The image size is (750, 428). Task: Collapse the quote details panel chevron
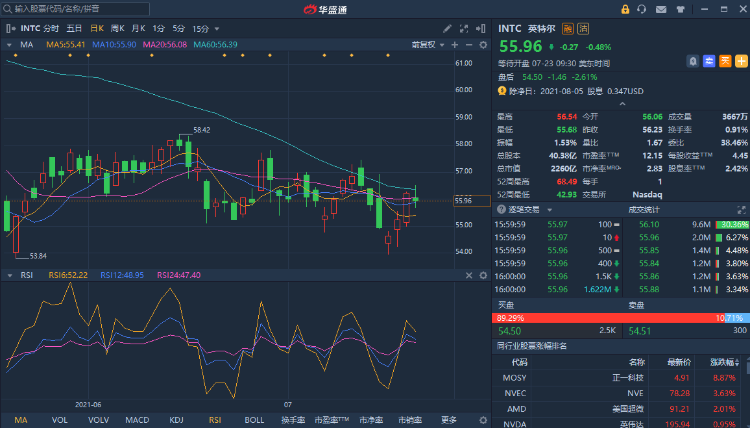pos(621,103)
